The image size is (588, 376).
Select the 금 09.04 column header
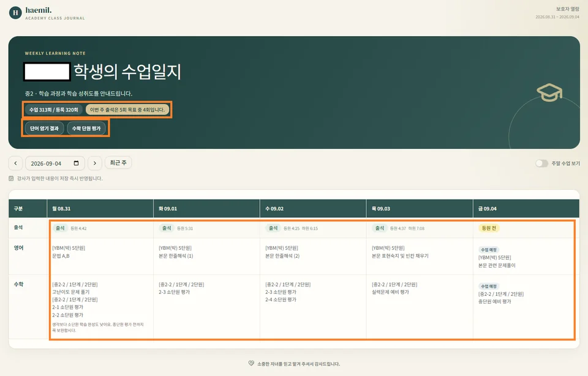click(526, 208)
